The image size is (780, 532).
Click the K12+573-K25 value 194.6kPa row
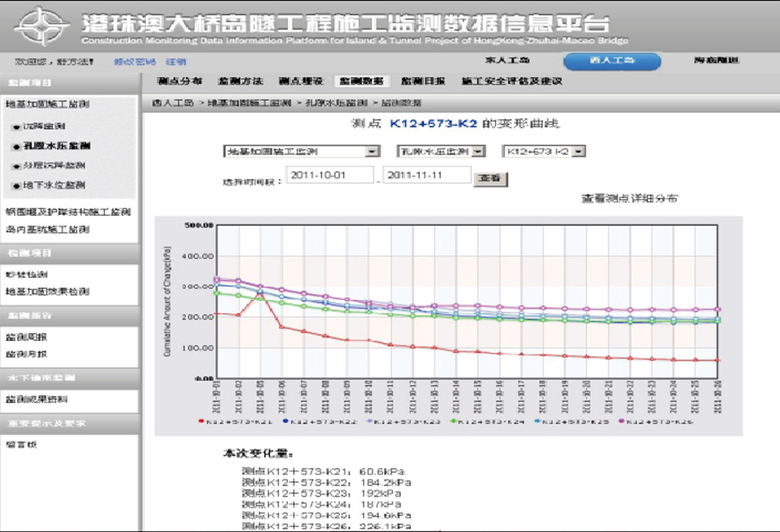coord(327,515)
